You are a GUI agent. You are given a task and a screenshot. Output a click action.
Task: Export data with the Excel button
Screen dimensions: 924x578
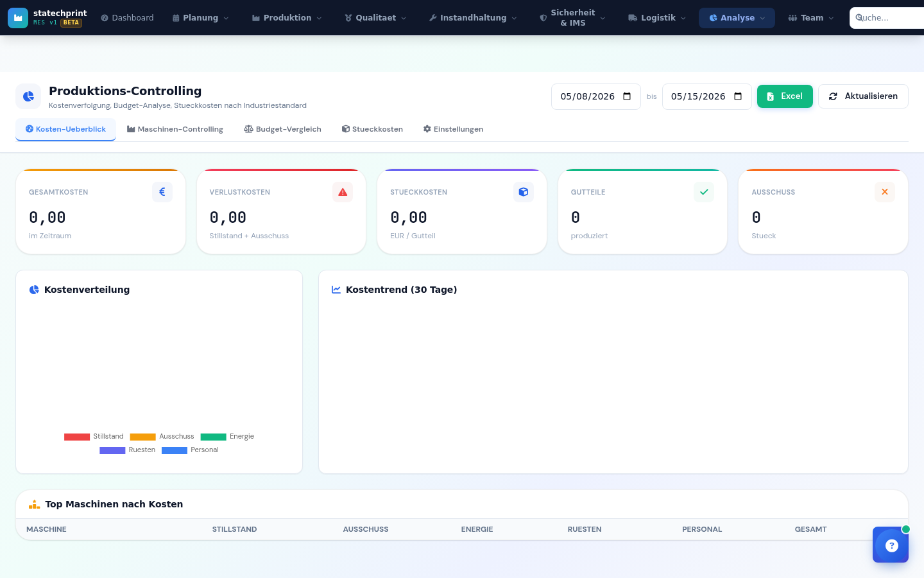pyautogui.click(x=785, y=96)
